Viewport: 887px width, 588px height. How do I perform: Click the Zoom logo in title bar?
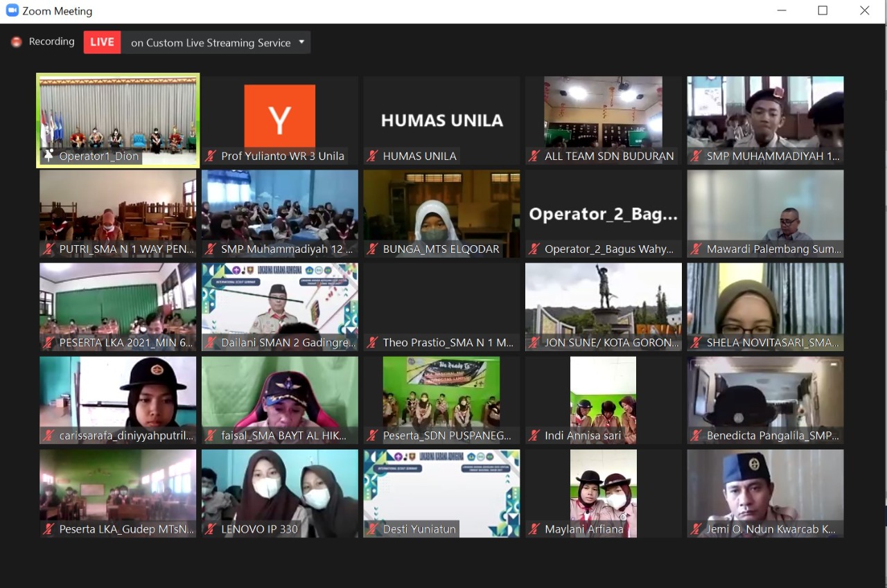(12, 10)
